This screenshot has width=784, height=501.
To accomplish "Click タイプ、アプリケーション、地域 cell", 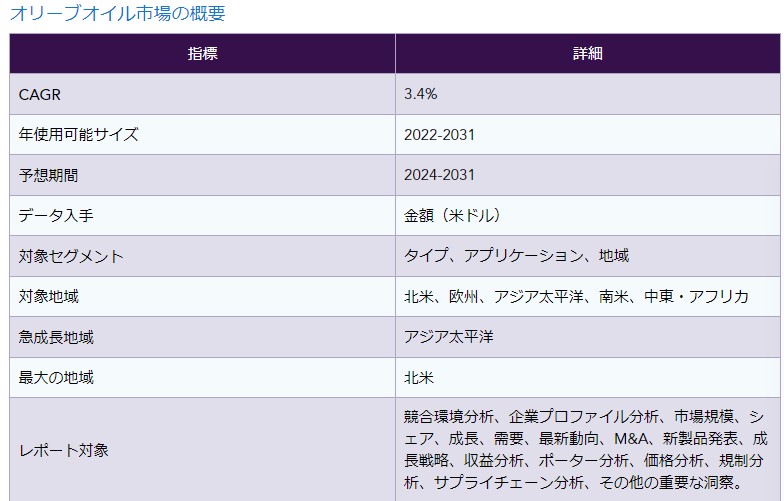I will [588, 256].
